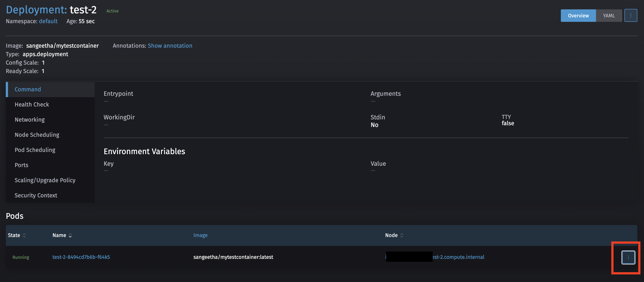Open the Security Context section
The width and height of the screenshot is (644, 282).
50,195
